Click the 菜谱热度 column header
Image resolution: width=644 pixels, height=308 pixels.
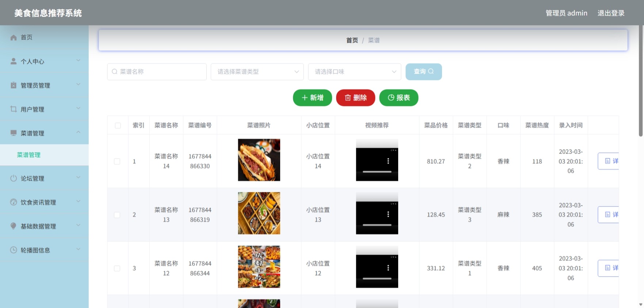tap(537, 125)
